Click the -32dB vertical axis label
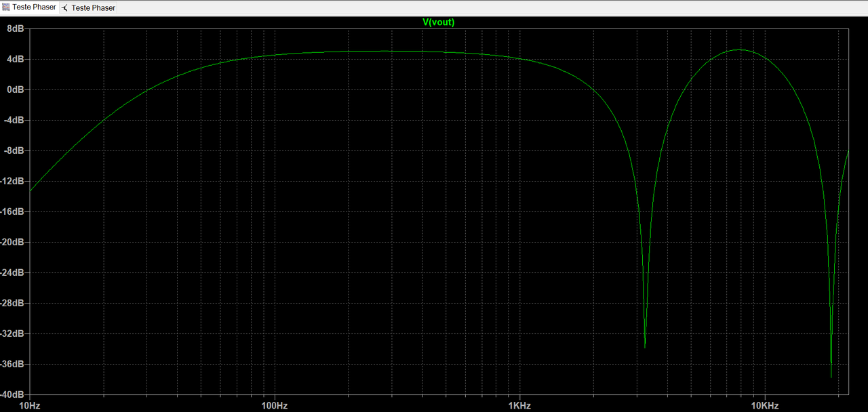868x412 pixels. pyautogui.click(x=13, y=333)
